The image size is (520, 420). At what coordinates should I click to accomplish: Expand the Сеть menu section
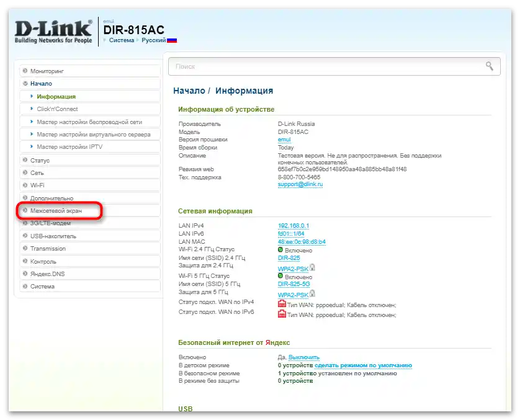[90, 172]
